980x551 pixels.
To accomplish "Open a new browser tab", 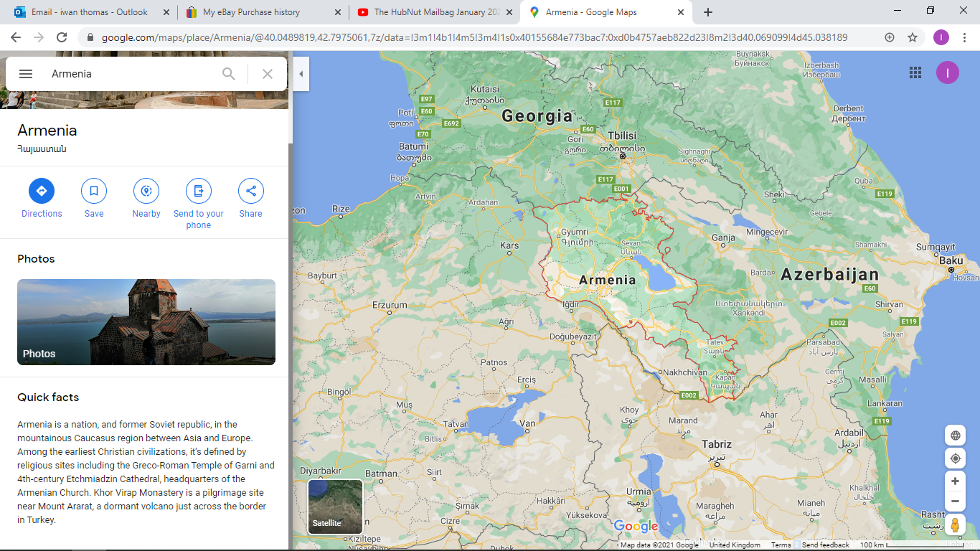I will pyautogui.click(x=708, y=12).
